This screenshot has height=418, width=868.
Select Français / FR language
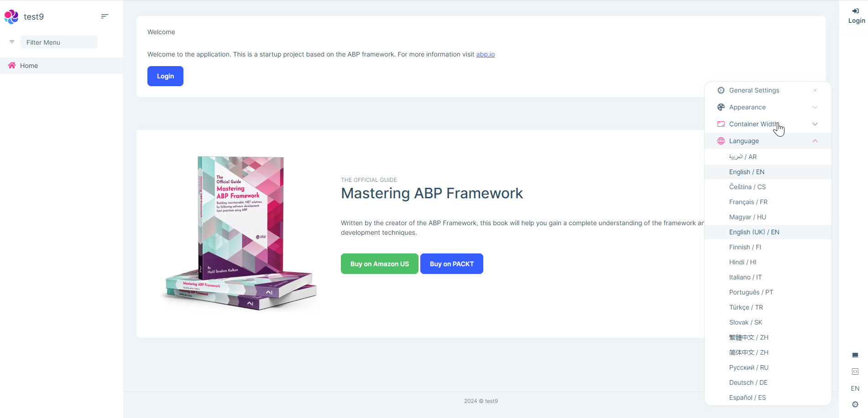point(768,202)
